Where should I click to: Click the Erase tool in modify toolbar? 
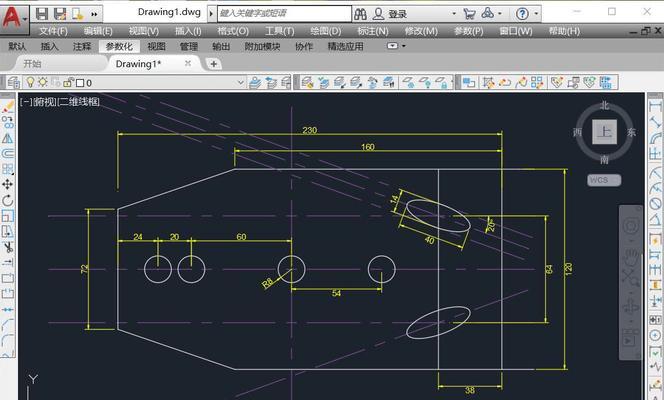tap(8, 107)
